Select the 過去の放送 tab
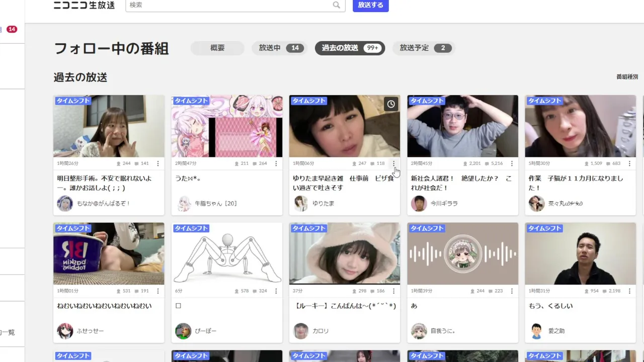Viewport: 644px width, 362px height. pyautogui.click(x=350, y=48)
